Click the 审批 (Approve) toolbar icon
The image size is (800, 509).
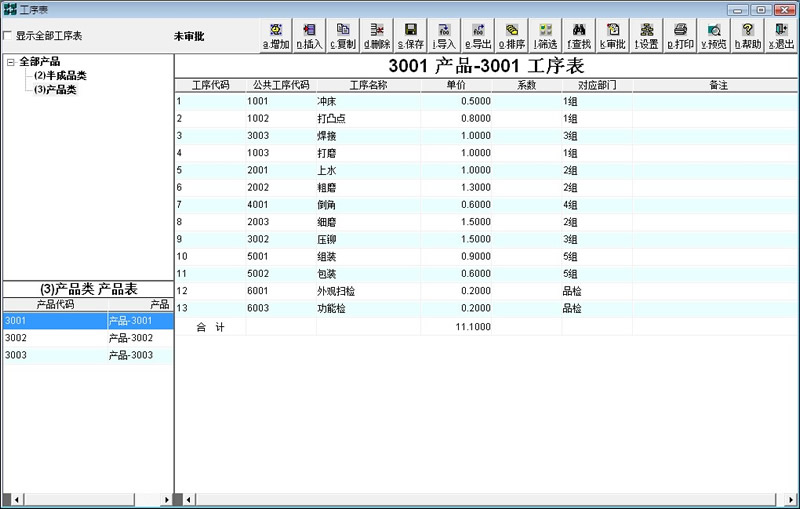(613, 36)
